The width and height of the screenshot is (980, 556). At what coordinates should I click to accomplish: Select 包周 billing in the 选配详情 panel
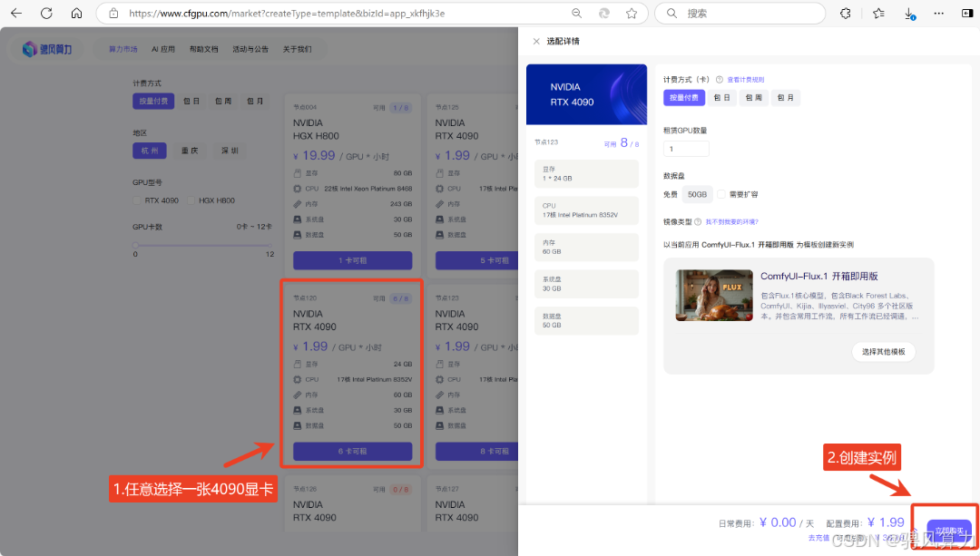pyautogui.click(x=754, y=97)
